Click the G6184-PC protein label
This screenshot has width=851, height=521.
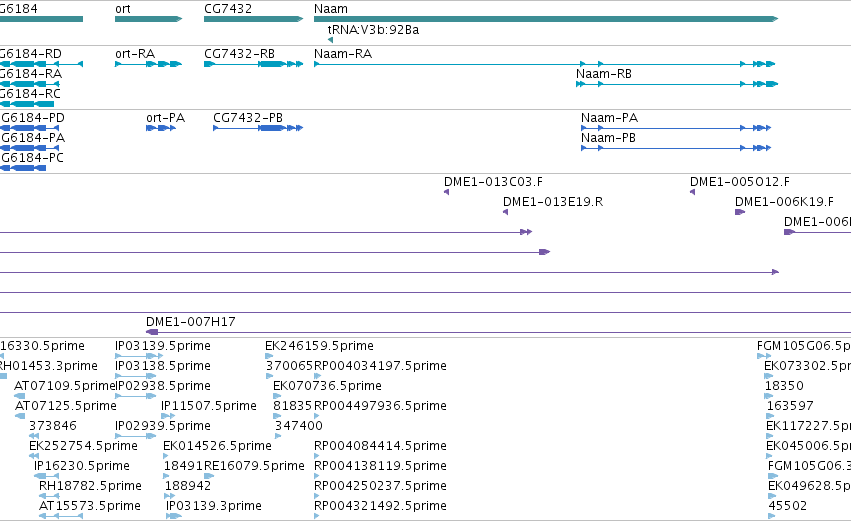click(33, 158)
